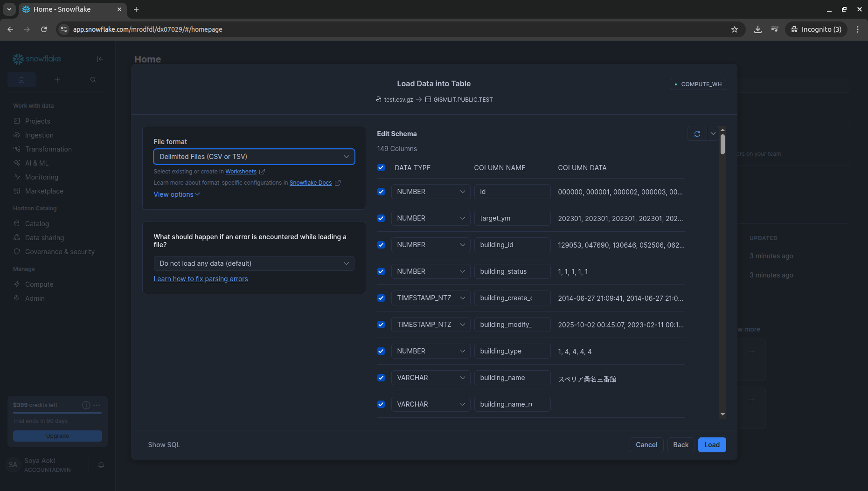Open the browser media control icon
This screenshot has height=491, width=868.
[x=775, y=29]
